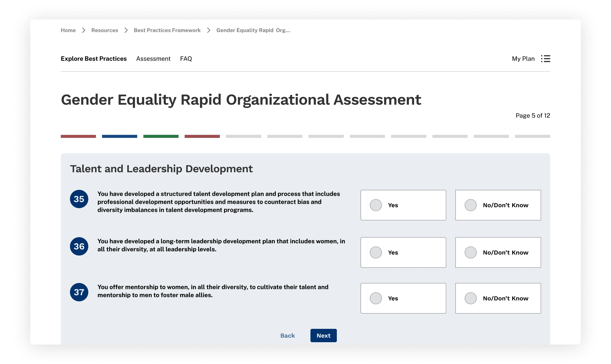Open the FAQ tab
This screenshot has width=611, height=364.
coord(186,59)
